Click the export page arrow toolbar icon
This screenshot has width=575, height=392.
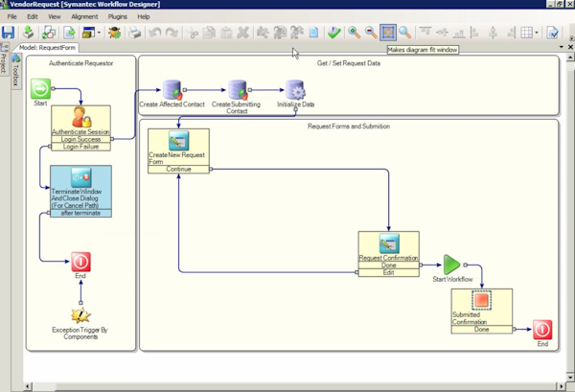(x=69, y=33)
